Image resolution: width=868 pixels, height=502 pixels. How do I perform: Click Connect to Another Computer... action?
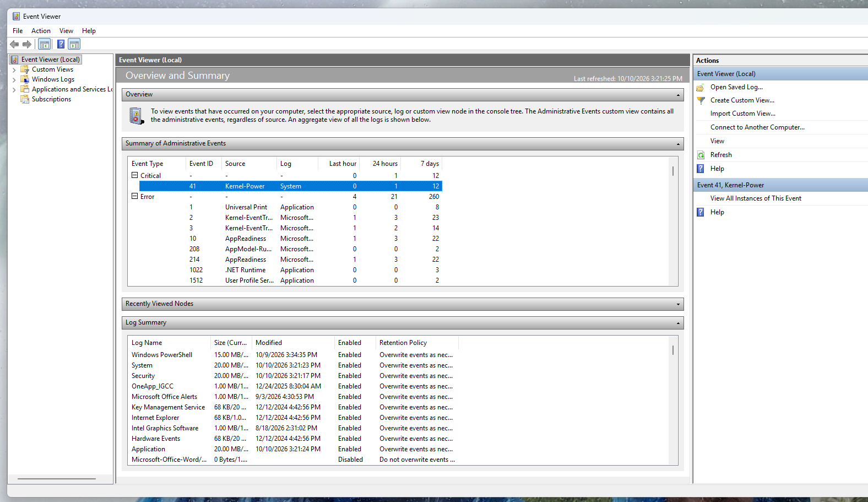click(x=757, y=127)
